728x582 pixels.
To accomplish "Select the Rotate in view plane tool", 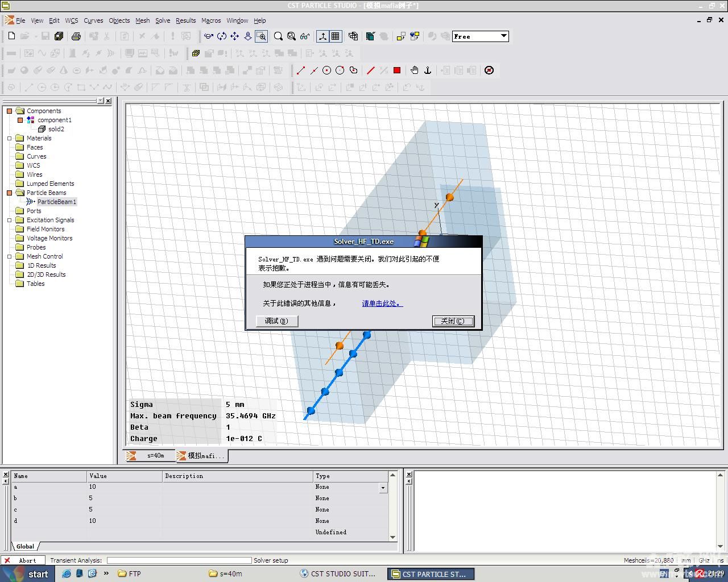I will pos(222,36).
